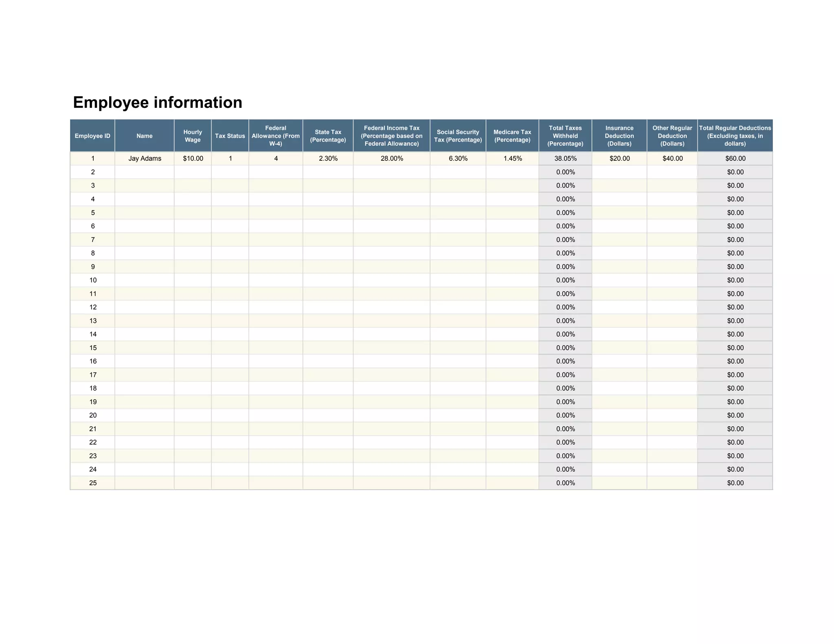The width and height of the screenshot is (834, 644).
Task: Select the 2.30% state tax cell
Action: click(x=328, y=158)
